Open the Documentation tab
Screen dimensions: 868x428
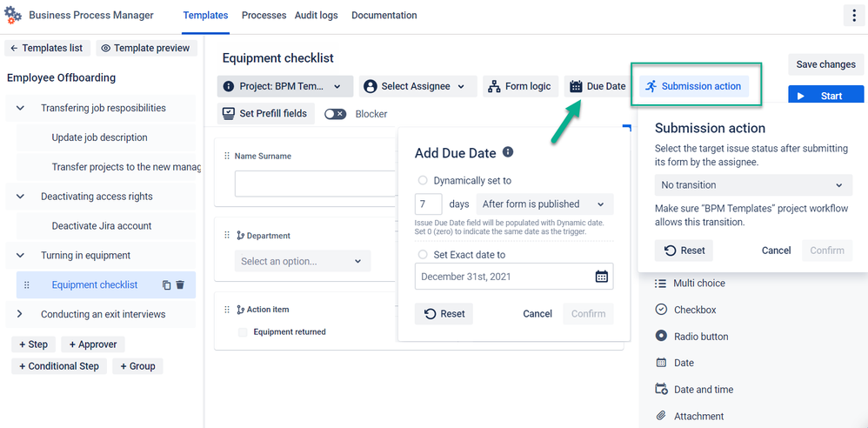(384, 16)
